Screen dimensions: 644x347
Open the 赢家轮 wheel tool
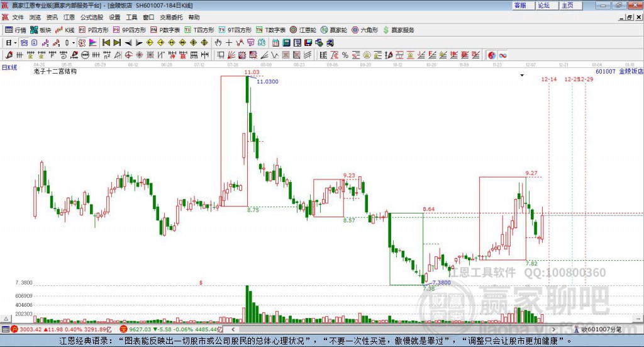pos(334,30)
